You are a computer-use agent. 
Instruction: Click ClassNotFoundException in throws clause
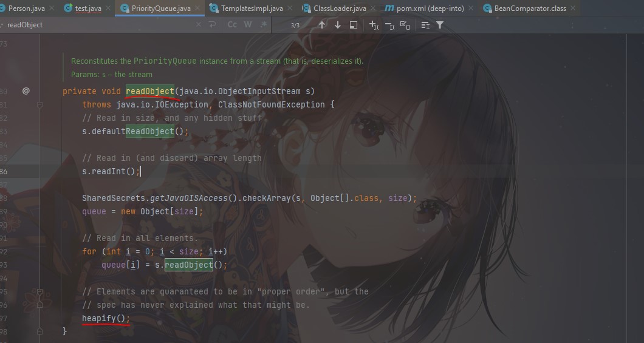click(272, 104)
